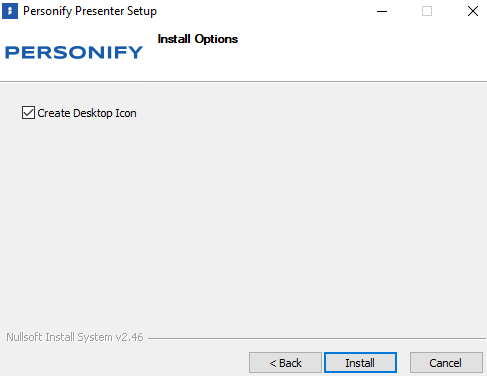Image resolution: width=487 pixels, height=376 pixels.
Task: Click the horizontal divider below the header
Action: tap(243, 82)
